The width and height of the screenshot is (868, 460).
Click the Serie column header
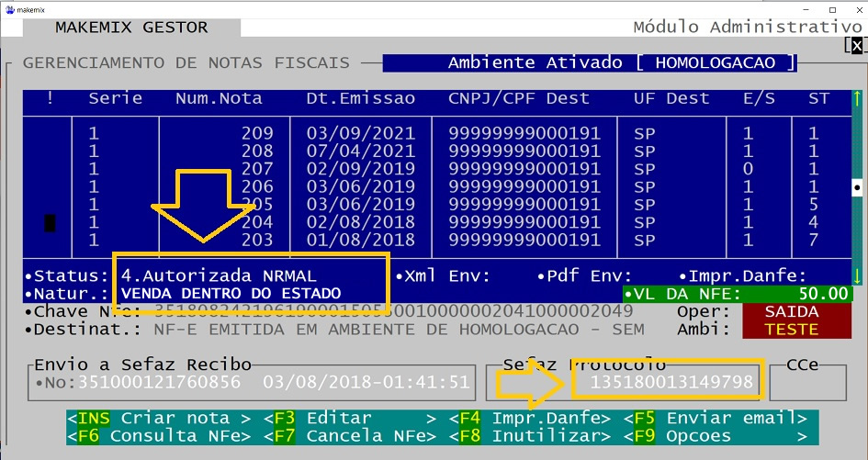pyautogui.click(x=115, y=98)
